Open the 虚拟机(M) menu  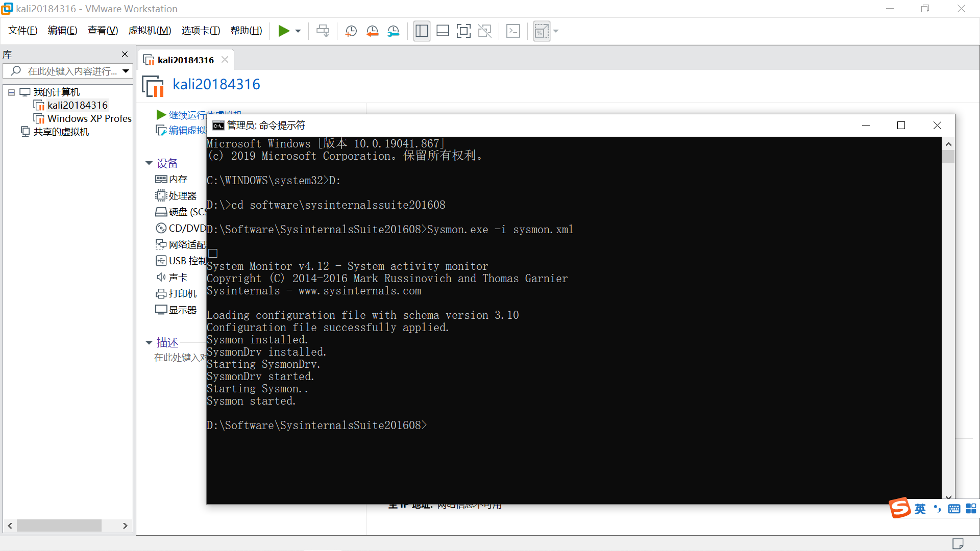click(x=150, y=31)
